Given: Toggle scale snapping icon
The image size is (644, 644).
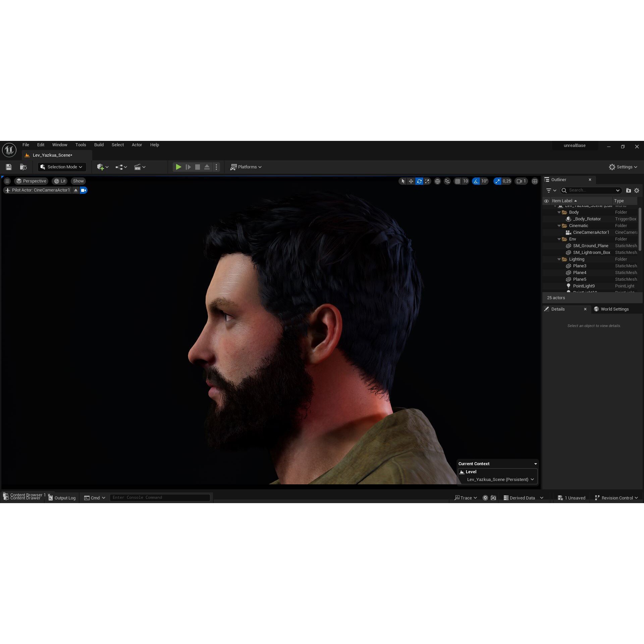Looking at the screenshot, I should tap(497, 181).
